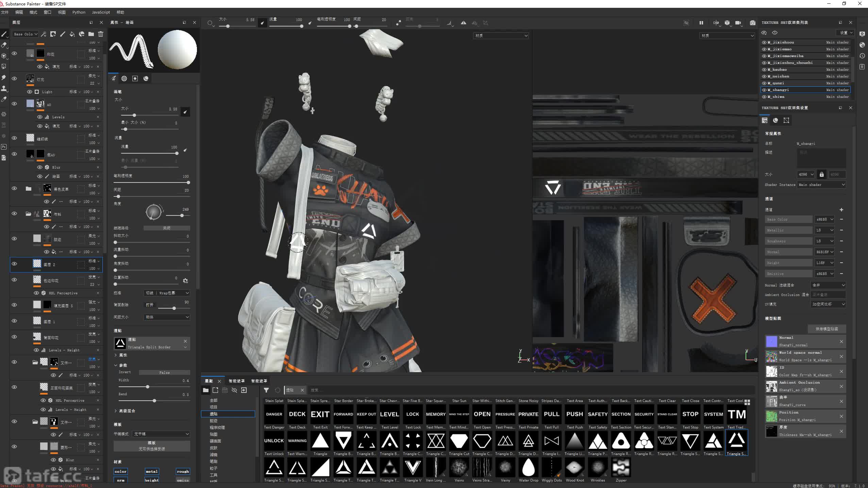Click the color material channel button
Viewport: 868px width, 488px height.
click(x=121, y=471)
